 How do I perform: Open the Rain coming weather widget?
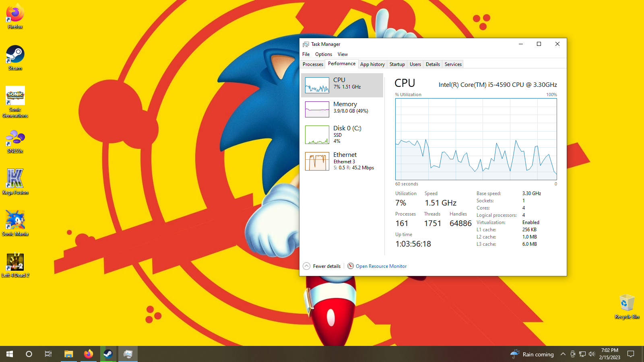point(532,354)
